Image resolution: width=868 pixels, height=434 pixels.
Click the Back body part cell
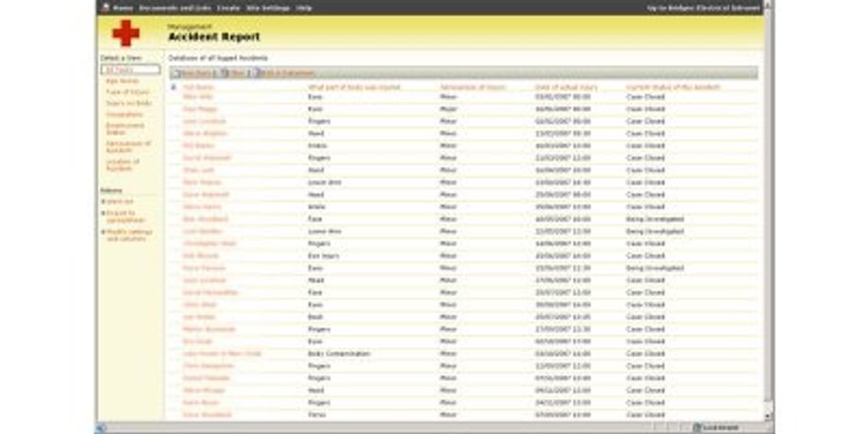315,317
